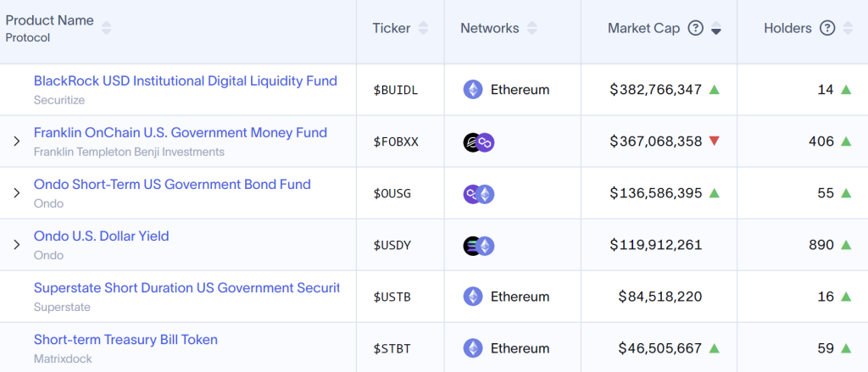Expand the Ondo Short-Term Bond Fund row
Image resolution: width=868 pixels, height=372 pixels.
tap(16, 193)
